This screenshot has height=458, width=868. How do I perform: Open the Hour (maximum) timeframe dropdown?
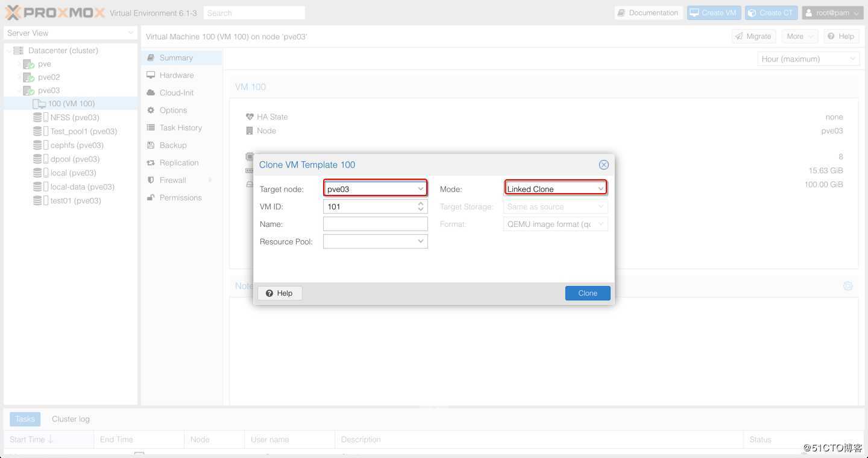click(x=808, y=59)
